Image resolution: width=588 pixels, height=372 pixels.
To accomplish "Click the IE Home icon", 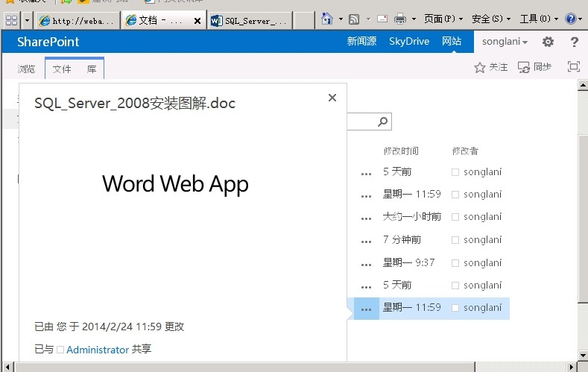I will [x=327, y=19].
